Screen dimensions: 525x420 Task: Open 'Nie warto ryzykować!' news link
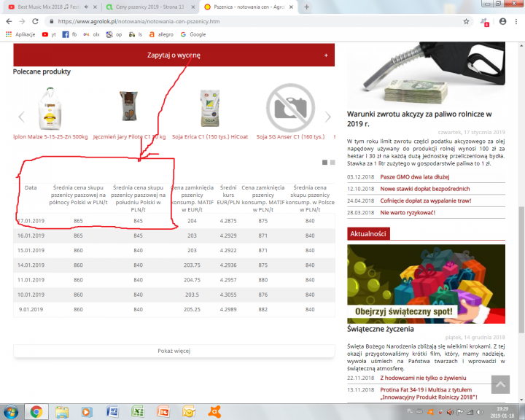tap(408, 212)
